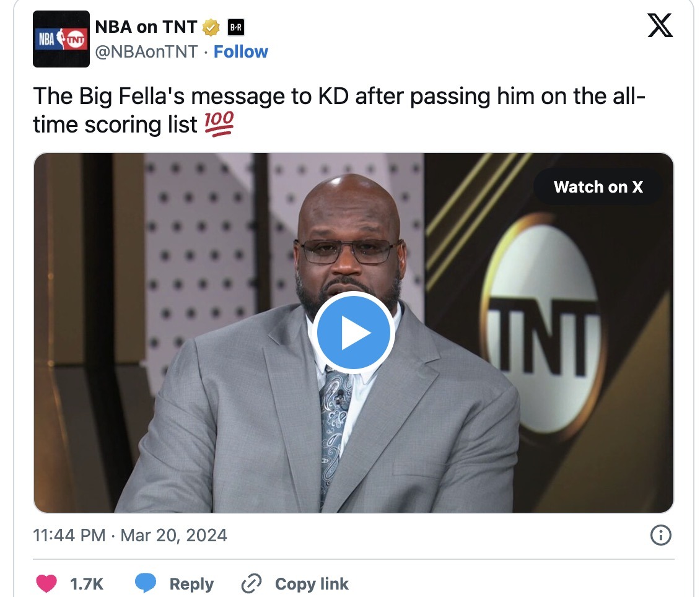Click the blue reply bubble icon
700x597 pixels.
[x=146, y=583]
